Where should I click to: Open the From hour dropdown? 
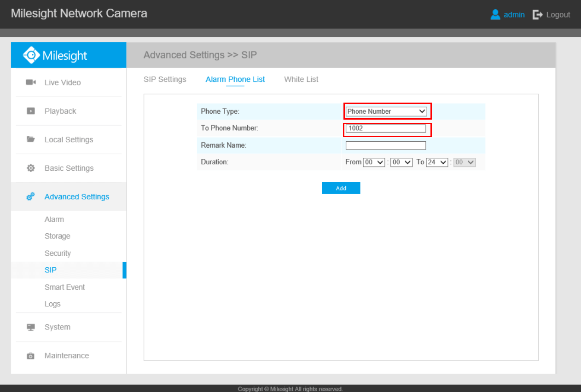coord(374,162)
